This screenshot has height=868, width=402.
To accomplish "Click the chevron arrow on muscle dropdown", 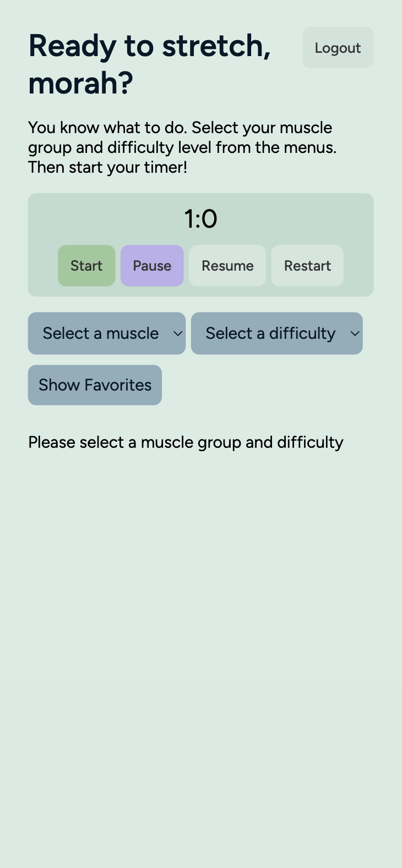I will pyautogui.click(x=178, y=333).
